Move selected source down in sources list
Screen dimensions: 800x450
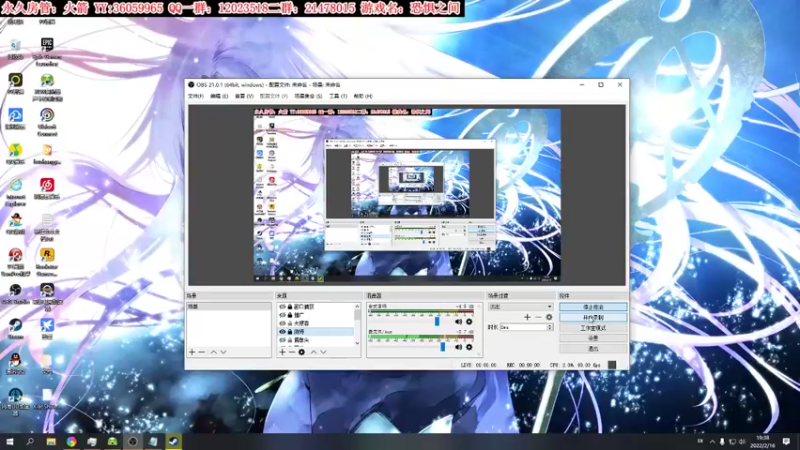(323, 352)
